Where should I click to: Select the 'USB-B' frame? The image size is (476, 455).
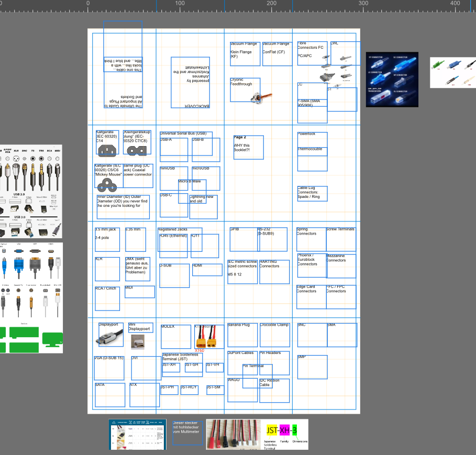[x=206, y=150]
